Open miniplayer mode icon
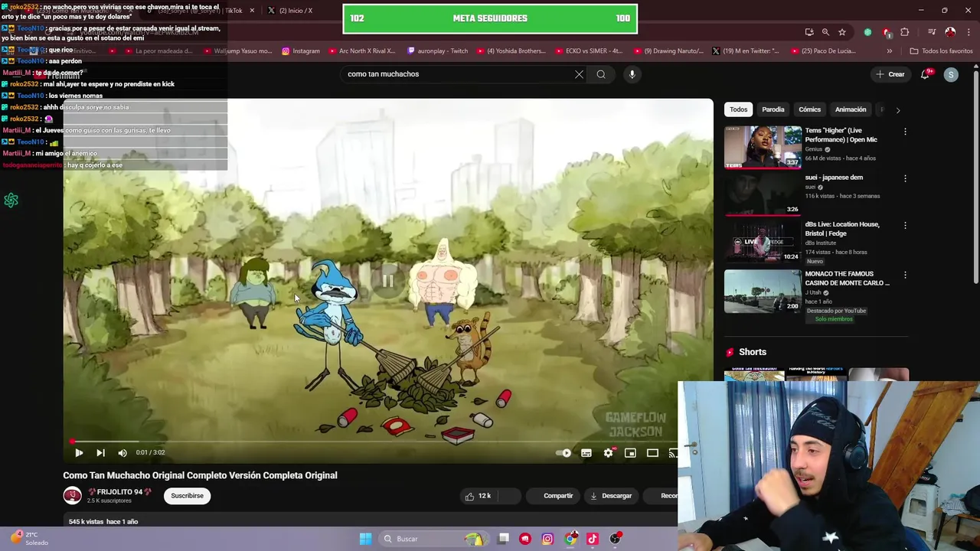Screen dimensions: 980x551 coord(630,453)
